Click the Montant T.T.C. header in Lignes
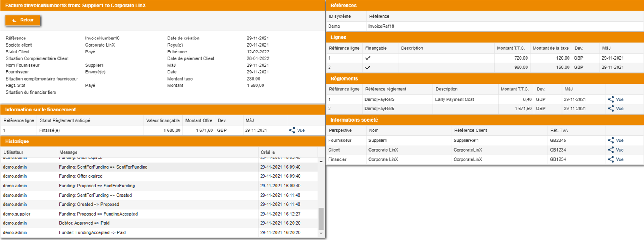644x240 pixels. [511, 48]
